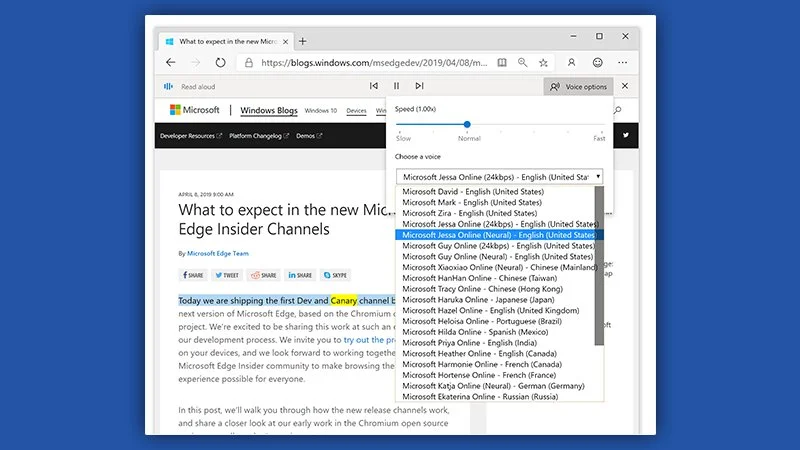
Task: Select Hazel Online English (United Kingdom) voice
Action: [x=495, y=310]
